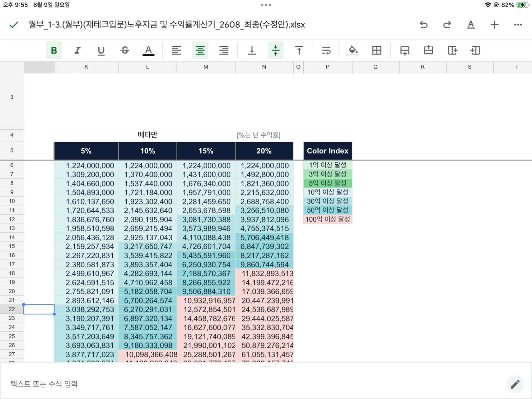Select the 30억 이상 달성 legend cell
The height and width of the screenshot is (399, 532).
328,201
